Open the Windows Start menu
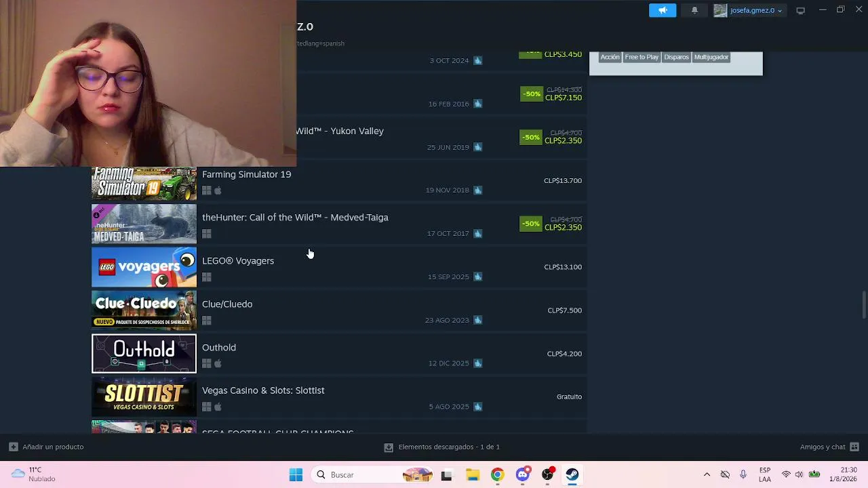The width and height of the screenshot is (868, 488). tap(296, 475)
